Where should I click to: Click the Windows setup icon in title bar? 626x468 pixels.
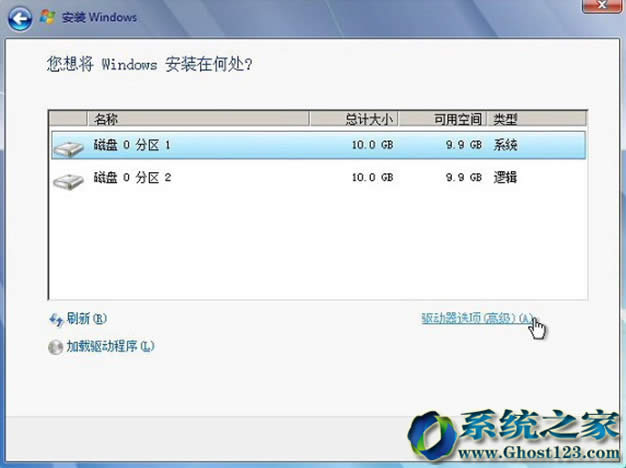tap(45, 17)
